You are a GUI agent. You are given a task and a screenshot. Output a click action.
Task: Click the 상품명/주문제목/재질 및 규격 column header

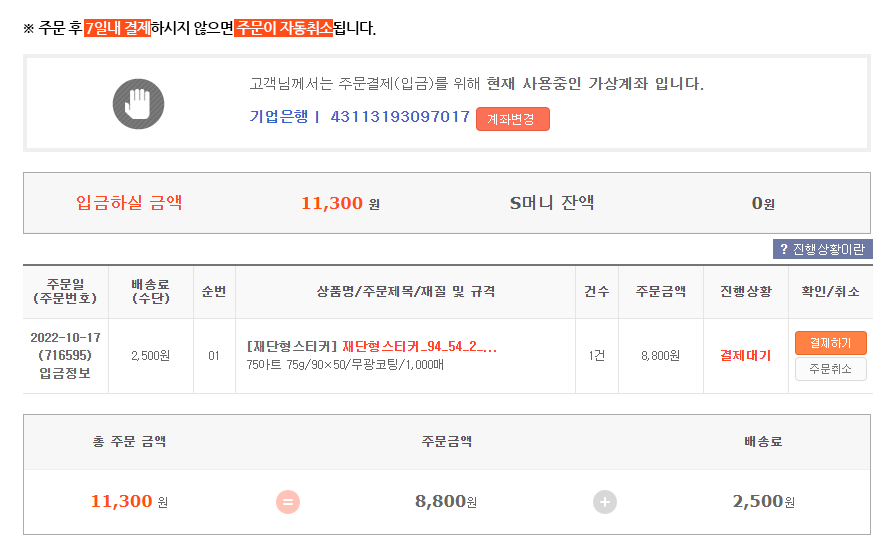[406, 292]
